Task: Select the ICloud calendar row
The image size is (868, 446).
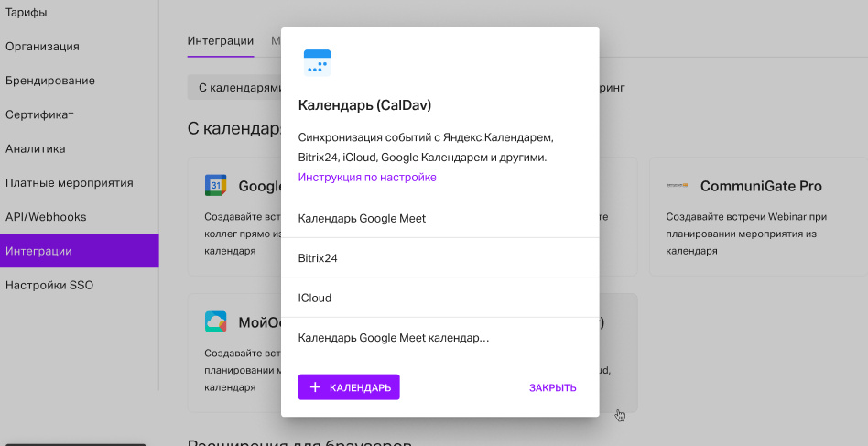Action: tap(440, 298)
